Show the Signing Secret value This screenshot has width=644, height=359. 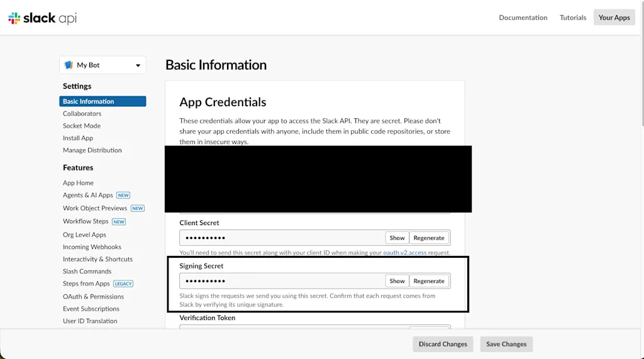click(x=397, y=281)
